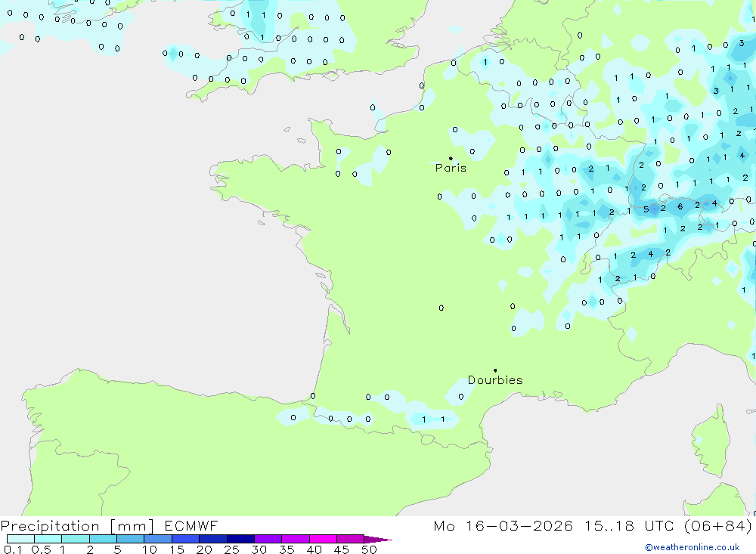Pick the 35–40 mm legend swatch

point(295,539)
